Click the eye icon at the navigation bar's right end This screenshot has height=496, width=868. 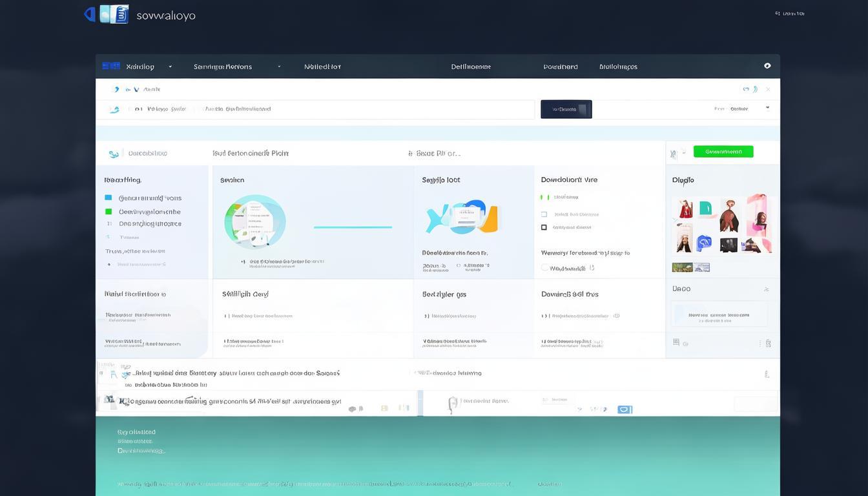767,66
